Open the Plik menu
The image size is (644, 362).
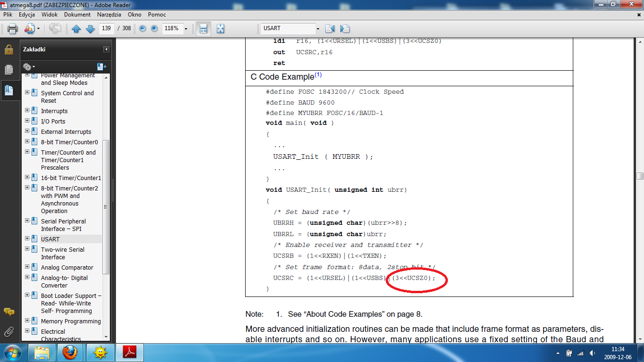[x=8, y=15]
